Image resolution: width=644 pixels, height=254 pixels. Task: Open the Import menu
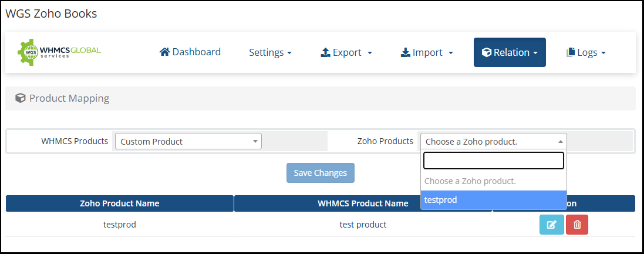427,53
